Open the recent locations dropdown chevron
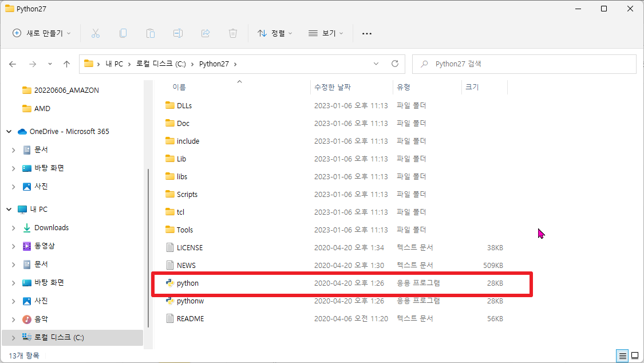This screenshot has height=363, width=644. point(50,64)
